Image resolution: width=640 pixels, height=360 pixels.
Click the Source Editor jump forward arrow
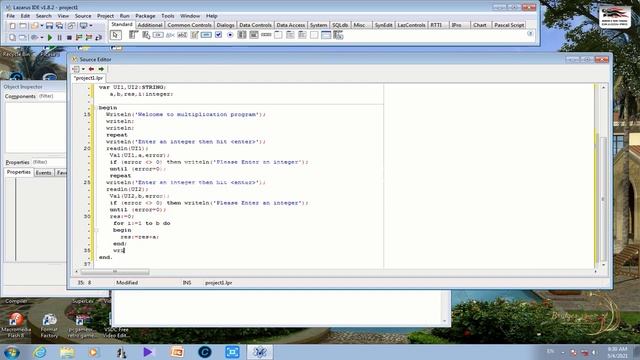pos(101,69)
